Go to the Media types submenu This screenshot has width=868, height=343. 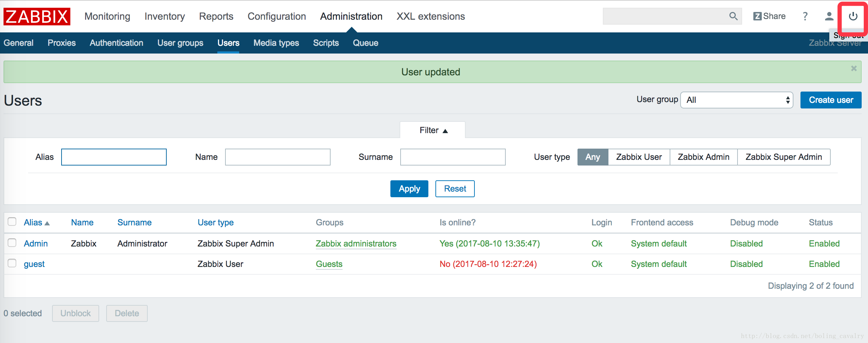coord(276,43)
